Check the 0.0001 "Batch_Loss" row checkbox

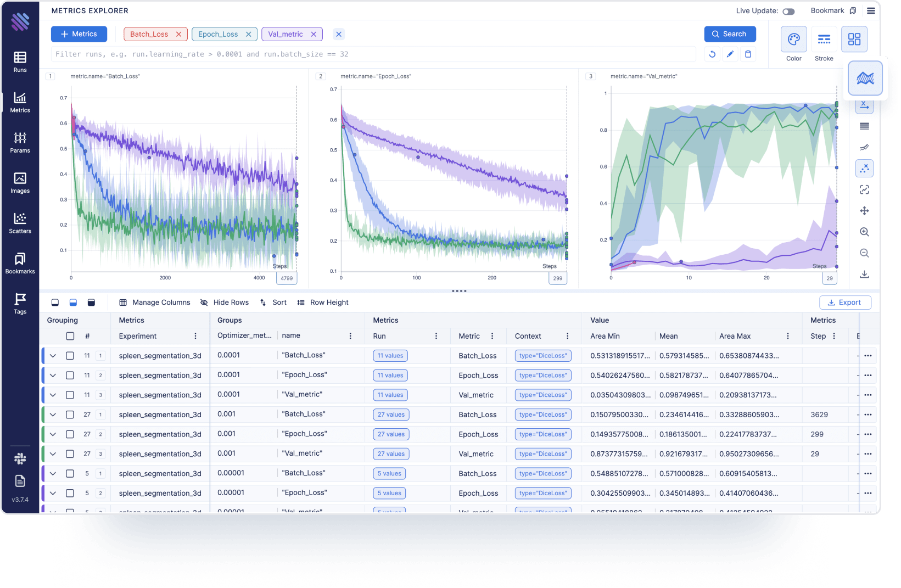point(70,356)
